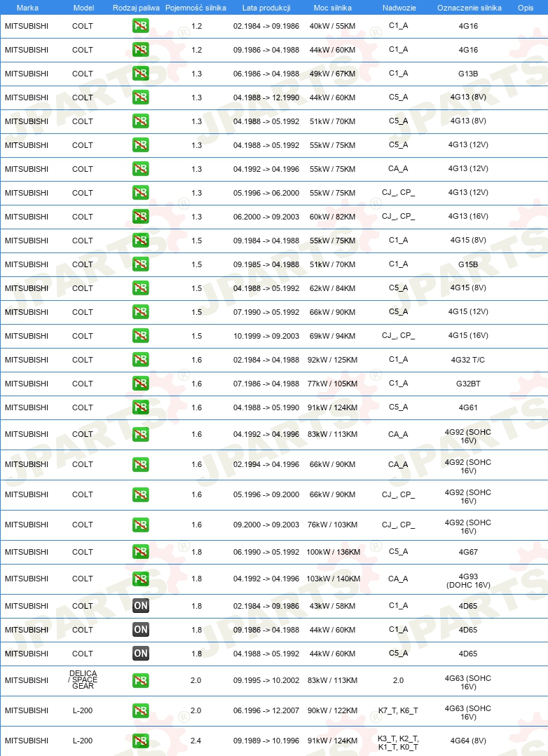This screenshot has height=756, width=548.
Task: Click the Pojemność silnika column header
Action: click(196, 8)
